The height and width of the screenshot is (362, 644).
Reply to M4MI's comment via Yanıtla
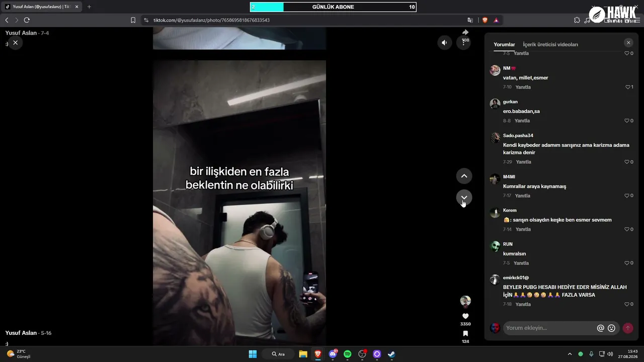coord(523,196)
